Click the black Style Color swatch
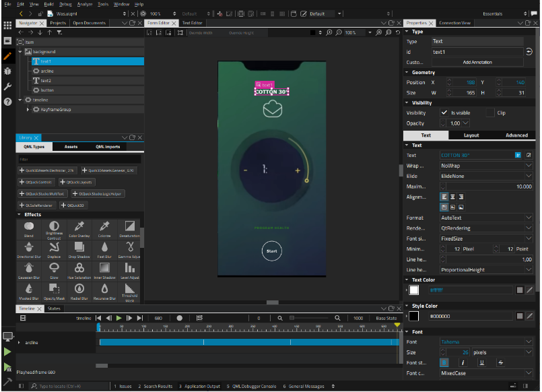This screenshot has width=542, height=392. point(414,316)
